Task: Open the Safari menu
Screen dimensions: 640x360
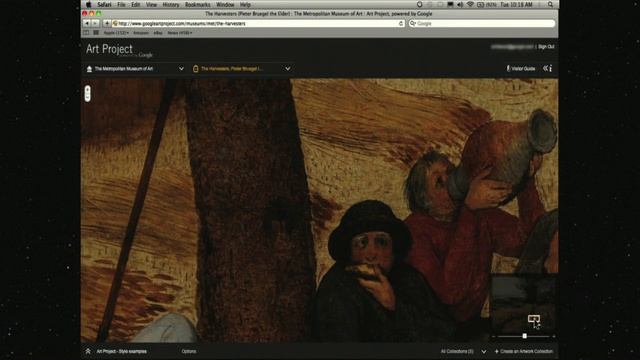Action: pyautogui.click(x=104, y=4)
